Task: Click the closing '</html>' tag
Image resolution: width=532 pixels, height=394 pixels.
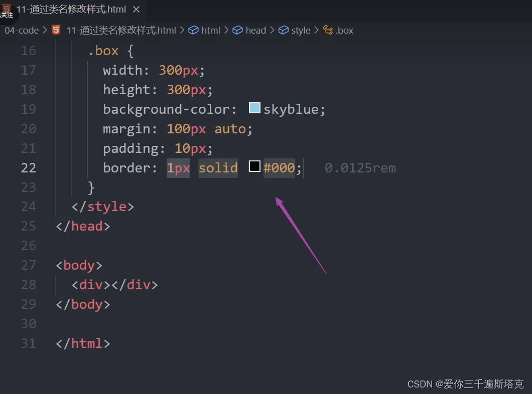Action: point(83,343)
